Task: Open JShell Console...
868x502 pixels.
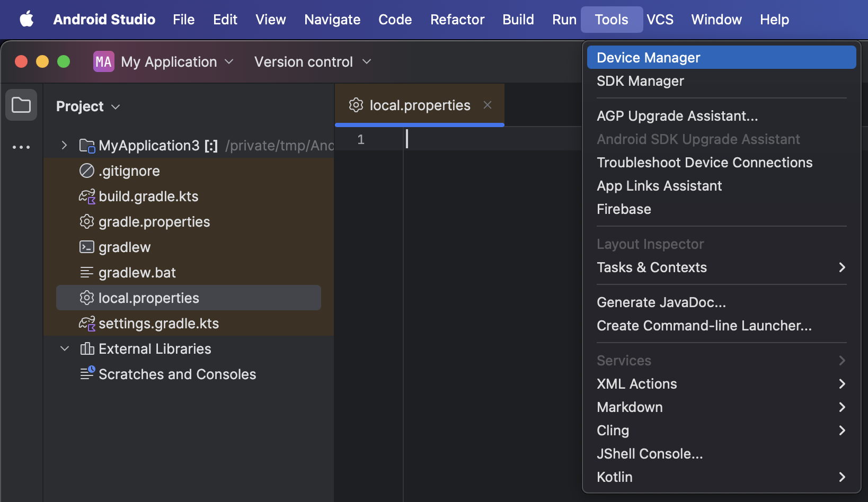Action: tap(721, 454)
